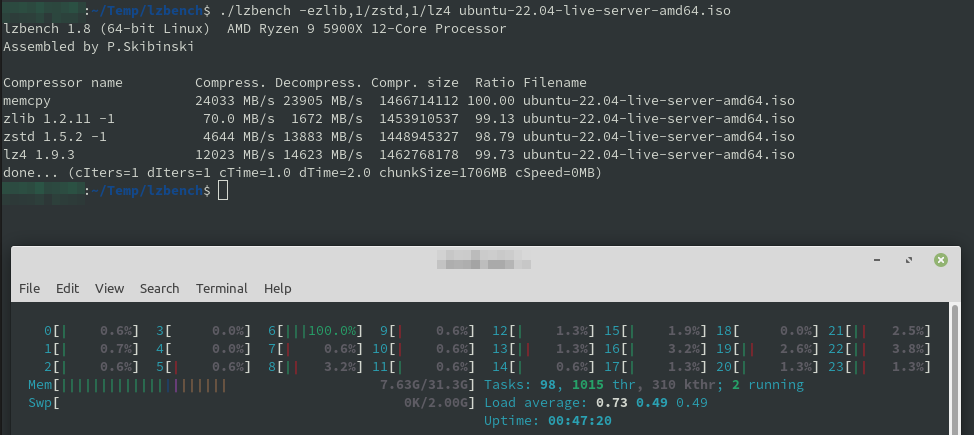
Task: Click the 'Ratio' column header
Action: pyautogui.click(x=494, y=83)
